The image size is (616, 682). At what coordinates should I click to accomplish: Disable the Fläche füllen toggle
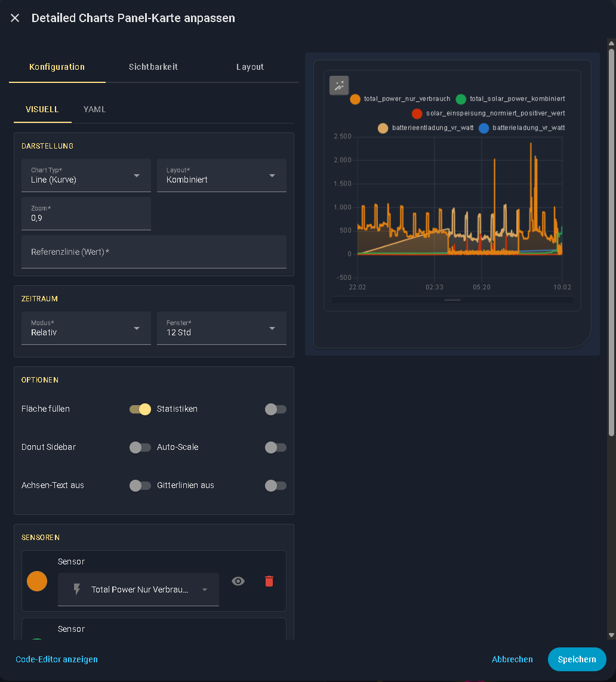pyautogui.click(x=140, y=409)
